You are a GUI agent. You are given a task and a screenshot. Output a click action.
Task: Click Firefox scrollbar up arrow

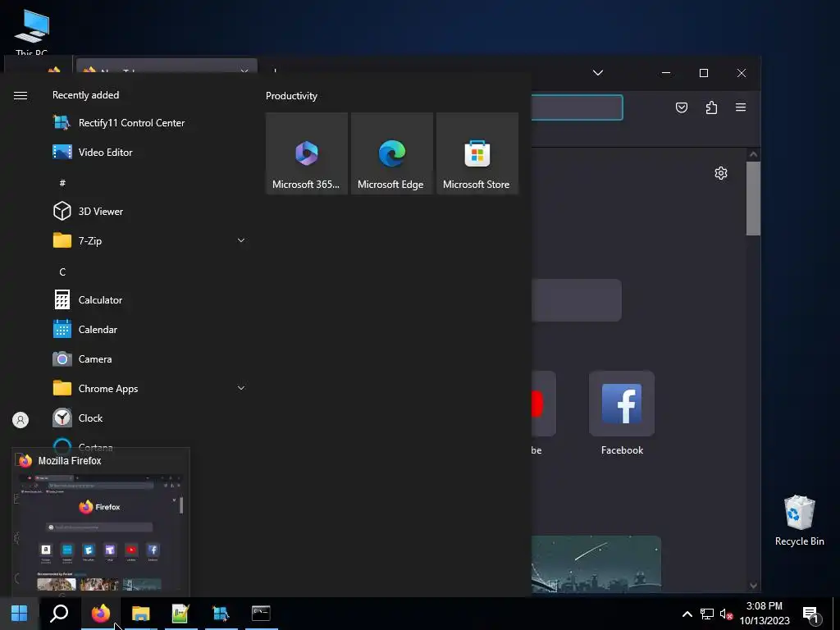(753, 154)
